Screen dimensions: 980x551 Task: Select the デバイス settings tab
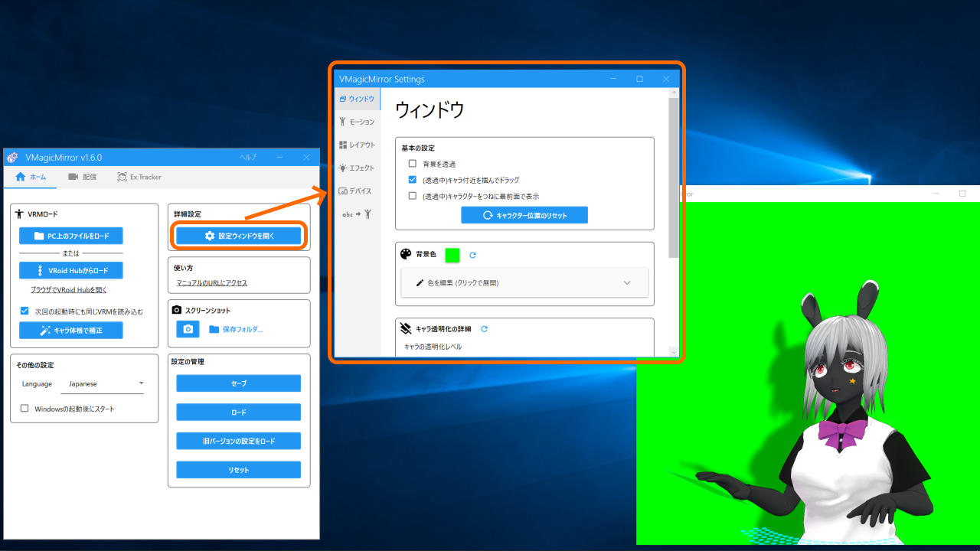pos(357,191)
